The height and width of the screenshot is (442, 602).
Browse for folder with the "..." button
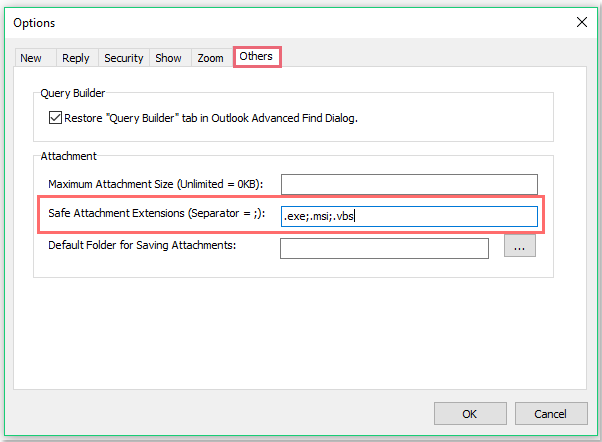pyautogui.click(x=519, y=247)
